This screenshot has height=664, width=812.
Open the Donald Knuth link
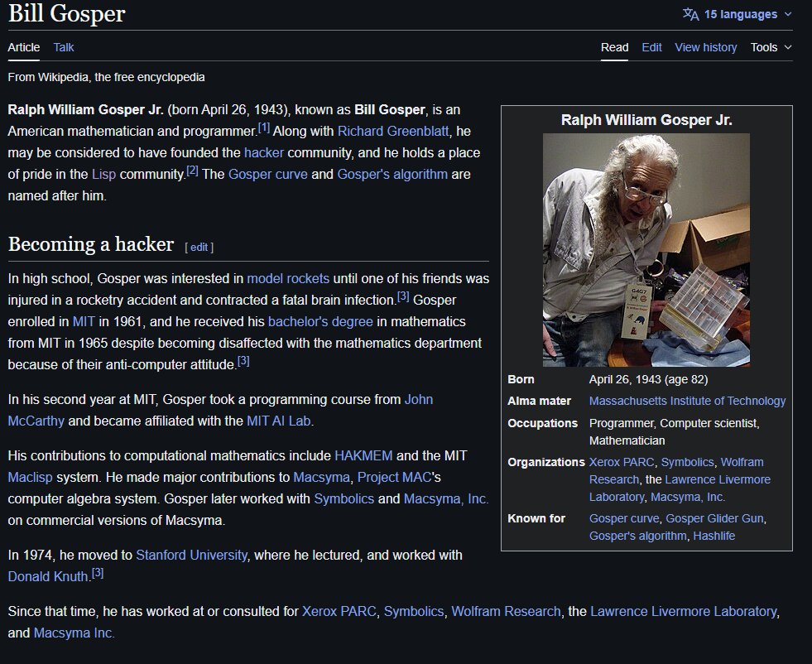tap(48, 577)
